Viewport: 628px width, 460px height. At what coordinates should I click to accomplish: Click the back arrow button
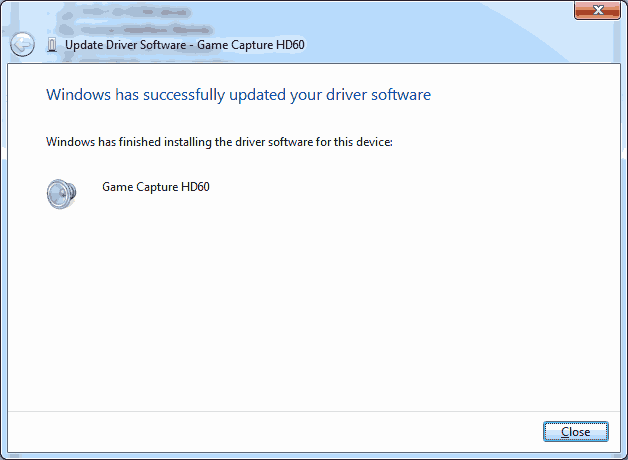(22, 44)
